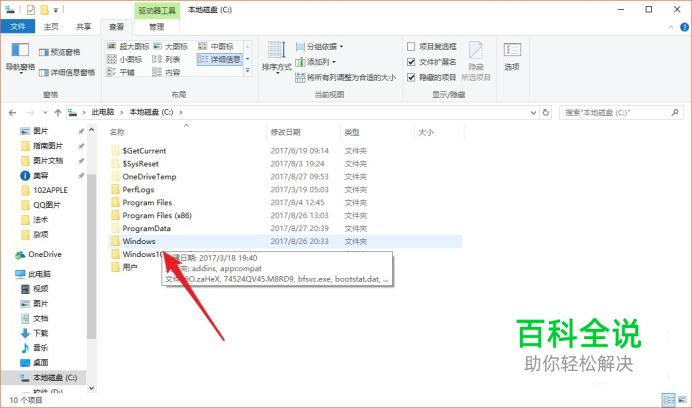Toggle the Details pane (详细信息窗格)

point(67,72)
